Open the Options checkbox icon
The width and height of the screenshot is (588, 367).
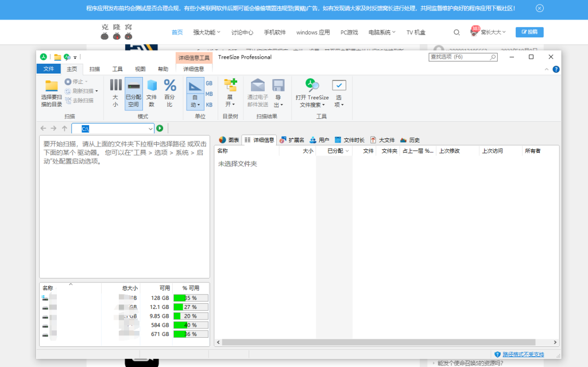[339, 86]
